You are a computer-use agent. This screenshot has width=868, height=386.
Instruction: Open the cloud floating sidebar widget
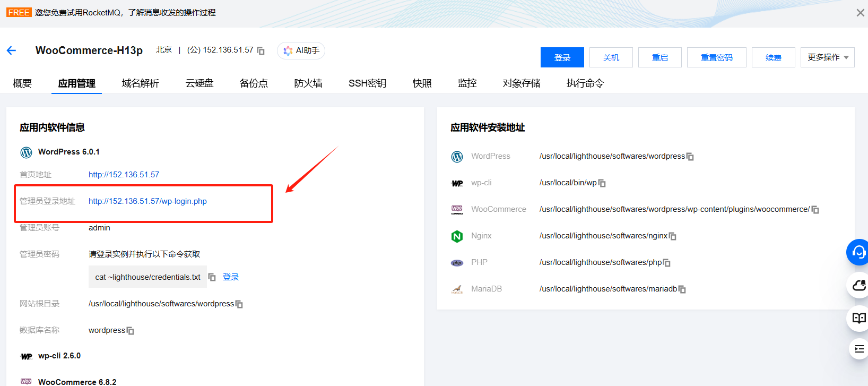tap(858, 286)
